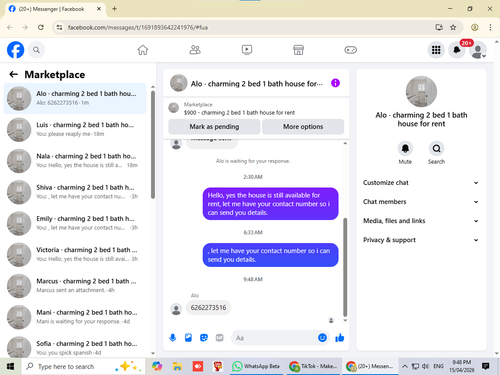Open the Facebook home logo

[x=15, y=50]
